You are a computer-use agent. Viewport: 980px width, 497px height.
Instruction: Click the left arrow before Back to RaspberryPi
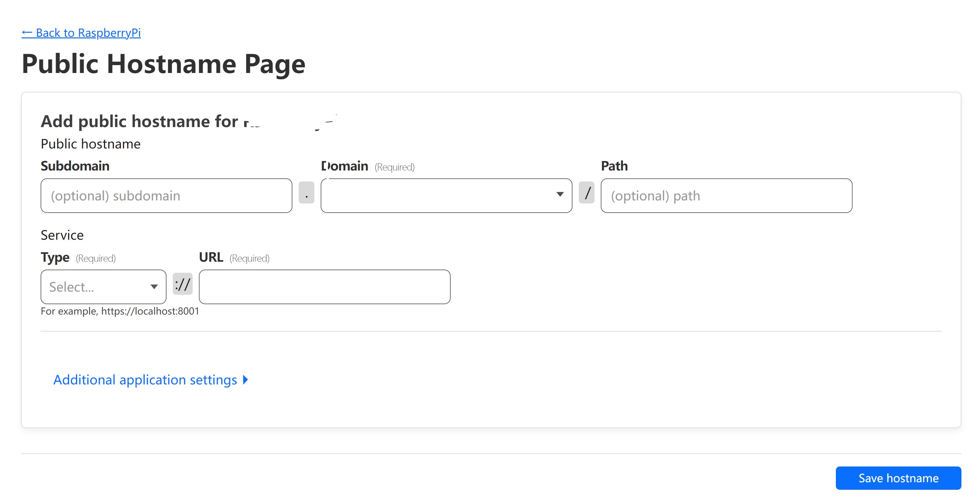pos(27,33)
